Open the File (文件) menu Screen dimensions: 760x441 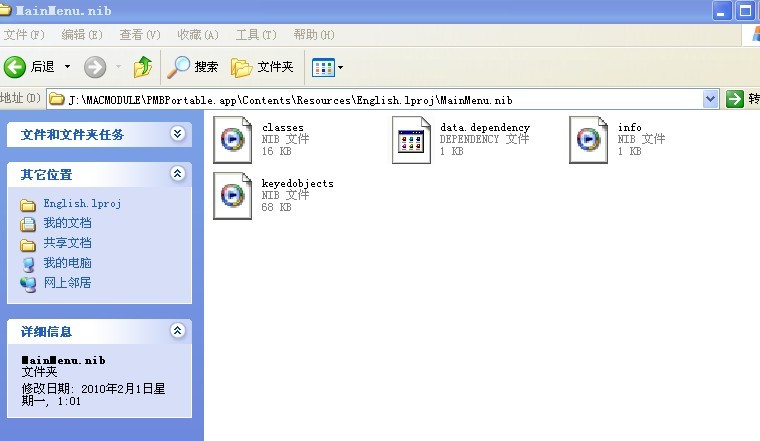click(x=24, y=35)
